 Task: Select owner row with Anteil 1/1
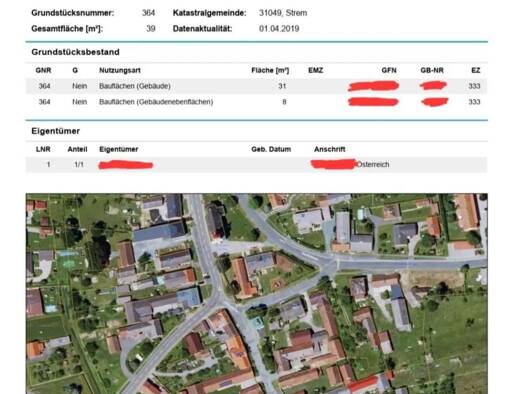click(x=256, y=165)
